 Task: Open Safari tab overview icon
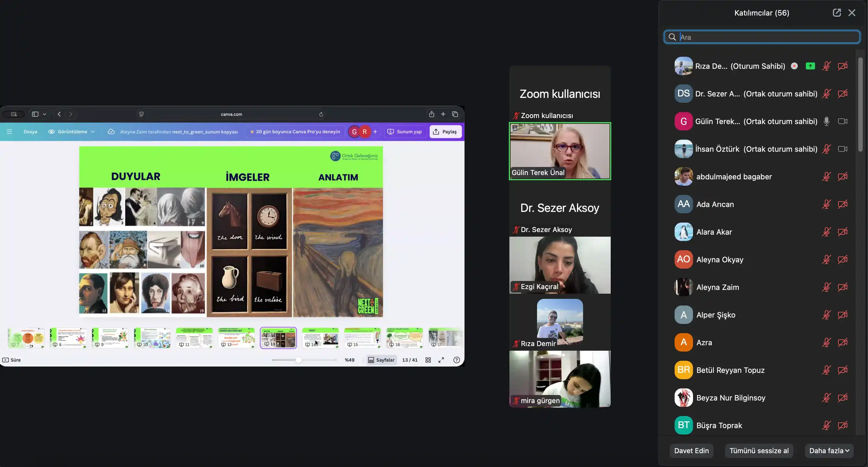455,114
